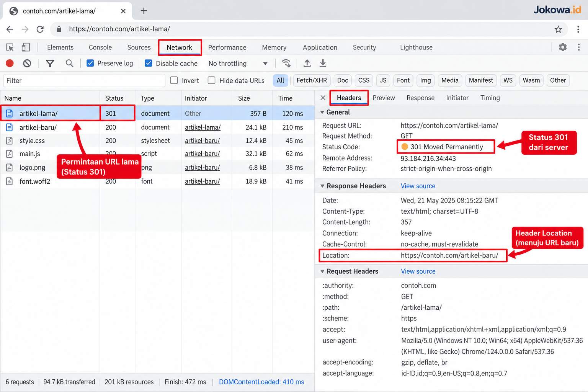Open network conditions wifi icon

tap(286, 63)
